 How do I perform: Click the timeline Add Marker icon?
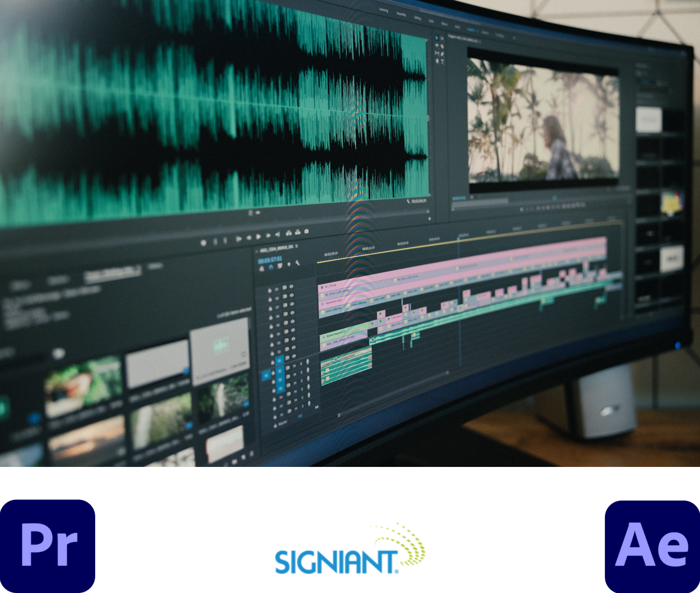point(289,264)
